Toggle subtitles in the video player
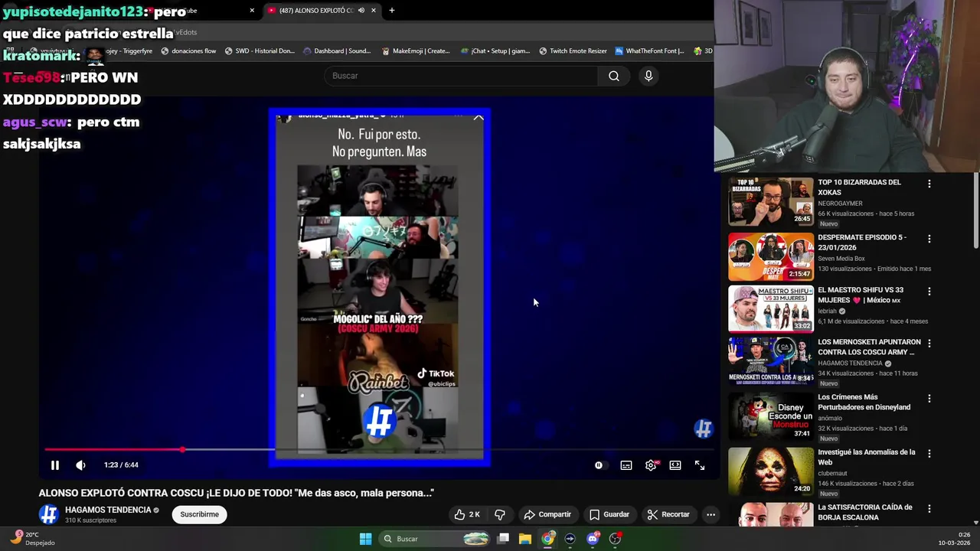Screen dimensions: 980x551 (626, 465)
